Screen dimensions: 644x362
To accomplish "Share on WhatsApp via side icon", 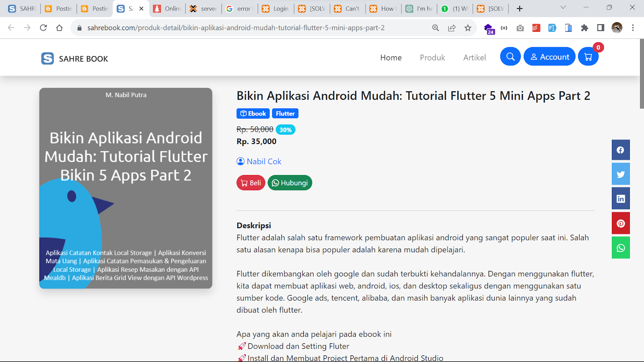I will coord(621,248).
